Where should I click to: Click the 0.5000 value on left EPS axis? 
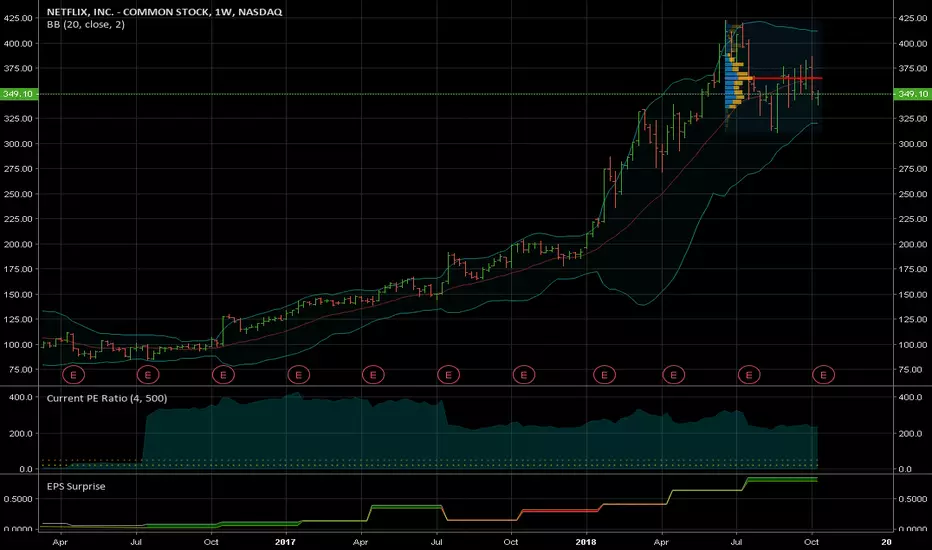tap(18, 499)
